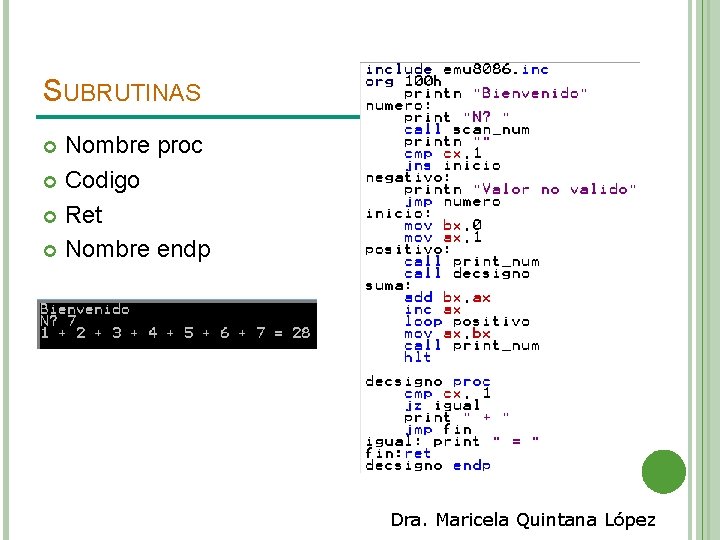Click the 'include emu8086.inc' code line

457,69
